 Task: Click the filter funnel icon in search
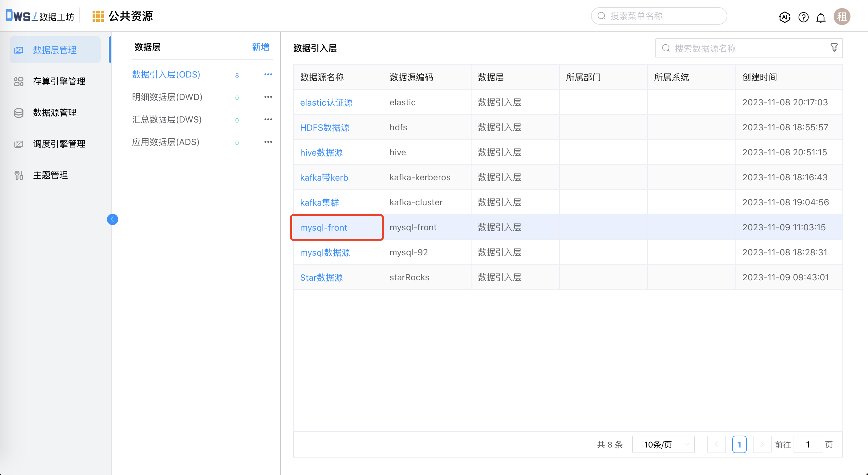[x=834, y=47]
